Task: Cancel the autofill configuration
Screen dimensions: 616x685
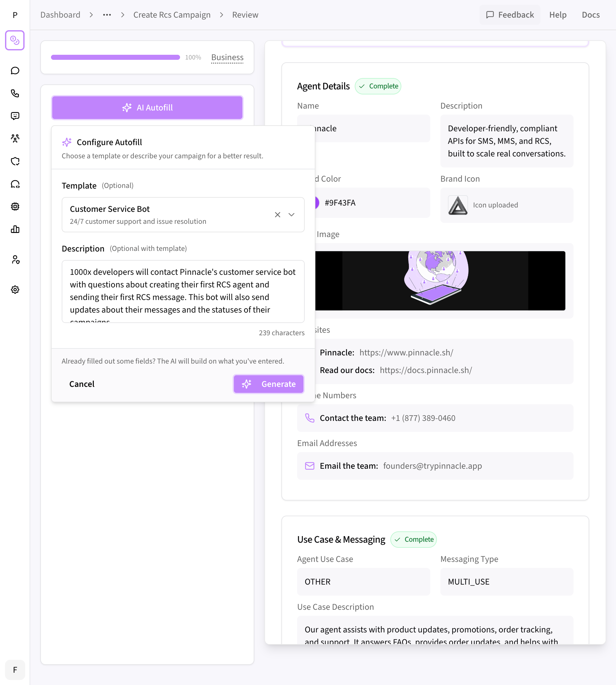Action: coord(82,384)
